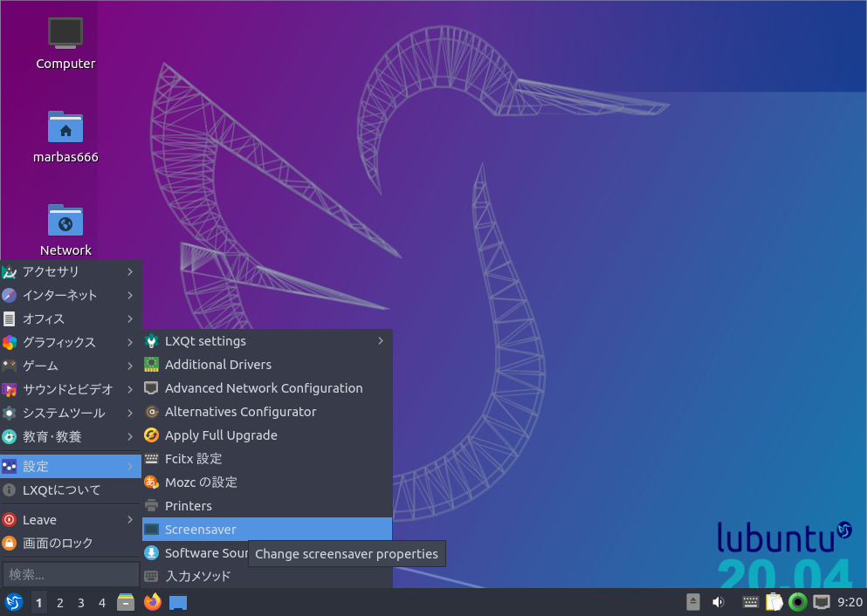Click the 画面のロック label
This screenshot has height=616, width=867.
[58, 543]
